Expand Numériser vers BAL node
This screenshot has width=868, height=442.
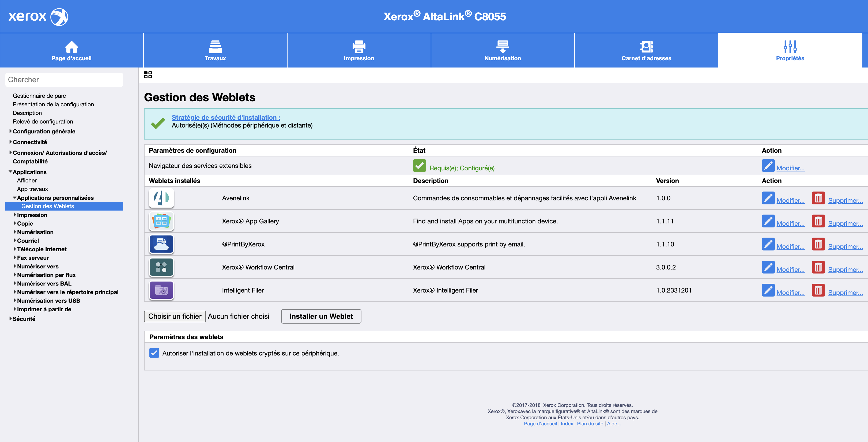15,283
